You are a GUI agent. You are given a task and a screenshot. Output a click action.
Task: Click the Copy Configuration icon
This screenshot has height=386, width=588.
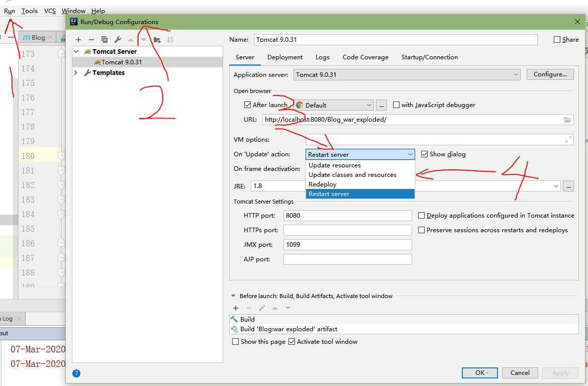coord(104,40)
